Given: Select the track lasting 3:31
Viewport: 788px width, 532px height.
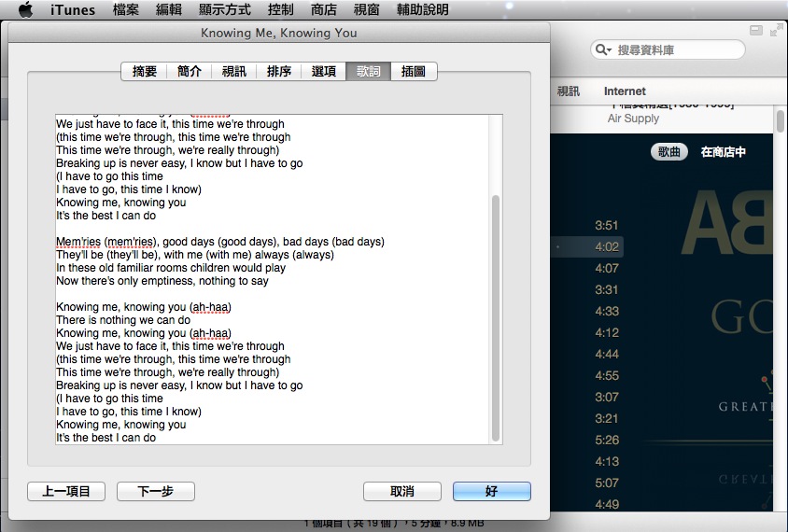Looking at the screenshot, I should click(x=606, y=290).
